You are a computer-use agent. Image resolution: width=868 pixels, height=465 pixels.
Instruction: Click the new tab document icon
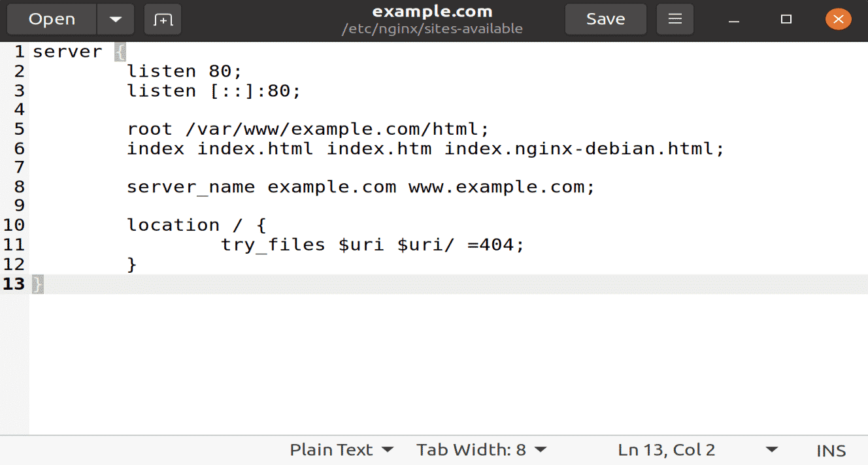162,20
